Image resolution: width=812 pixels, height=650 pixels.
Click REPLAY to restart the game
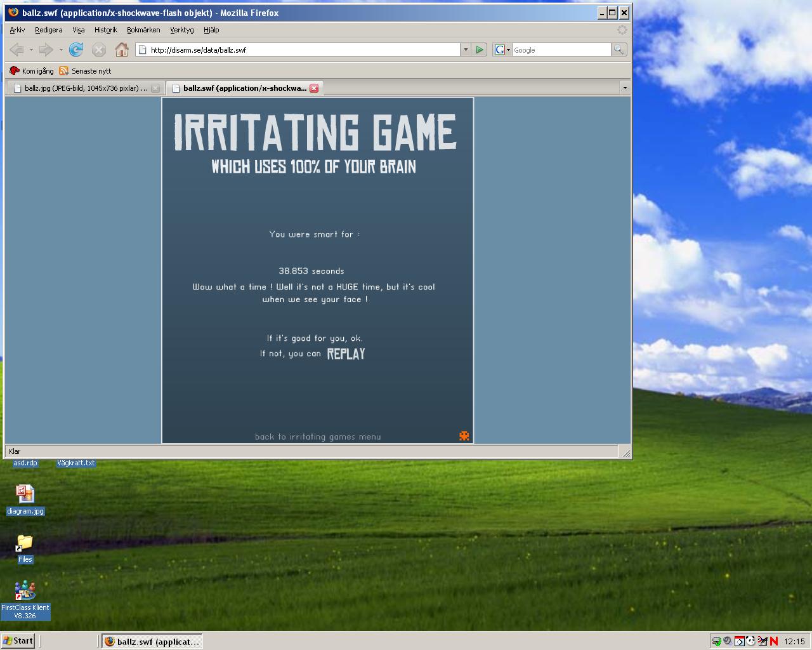pyautogui.click(x=346, y=354)
